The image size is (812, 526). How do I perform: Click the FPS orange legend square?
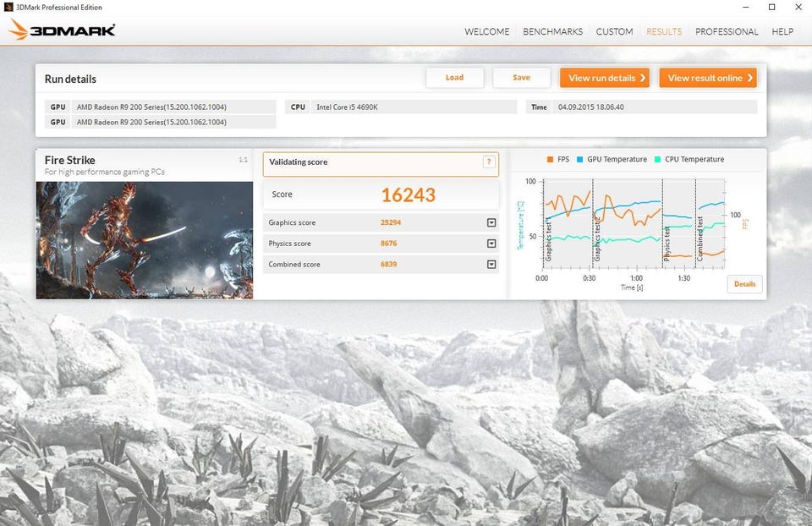[550, 160]
